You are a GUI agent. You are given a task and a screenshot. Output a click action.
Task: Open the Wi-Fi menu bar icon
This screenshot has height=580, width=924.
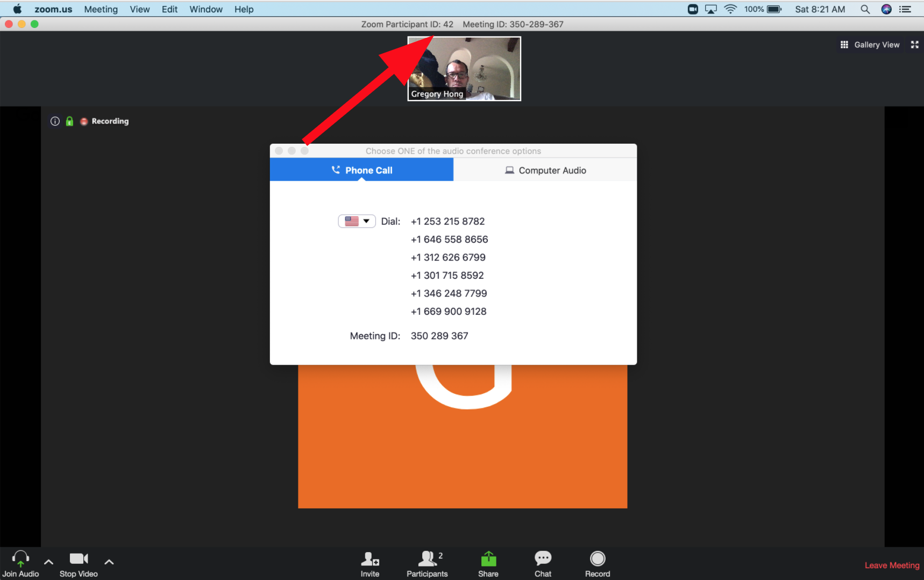tap(730, 9)
